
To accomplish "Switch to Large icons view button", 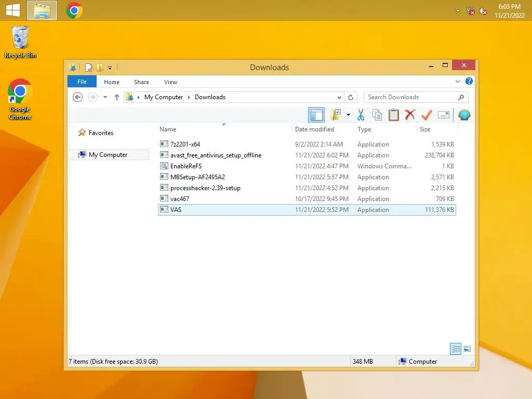I will click(467, 349).
